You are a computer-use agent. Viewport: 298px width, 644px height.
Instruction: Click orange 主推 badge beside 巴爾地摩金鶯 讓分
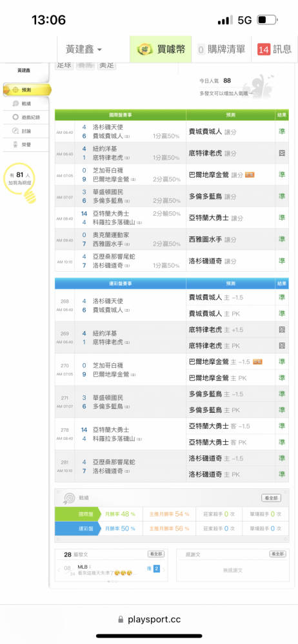(x=249, y=175)
